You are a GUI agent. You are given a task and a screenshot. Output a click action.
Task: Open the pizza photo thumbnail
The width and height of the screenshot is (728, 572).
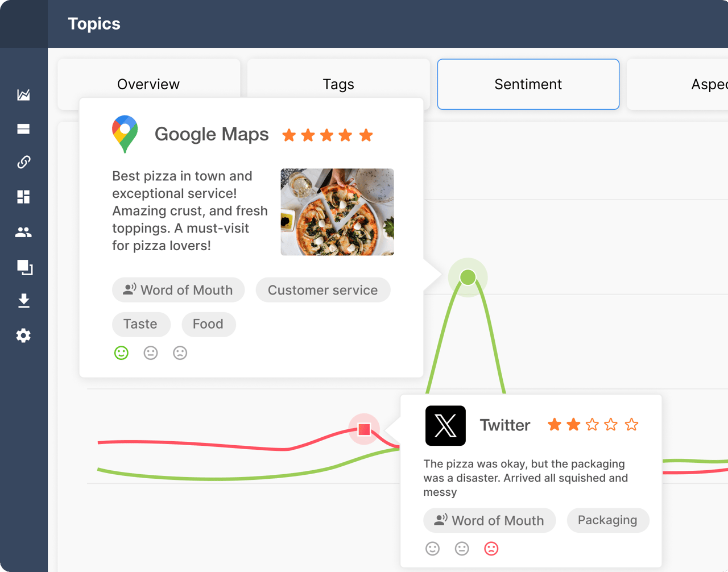(337, 212)
